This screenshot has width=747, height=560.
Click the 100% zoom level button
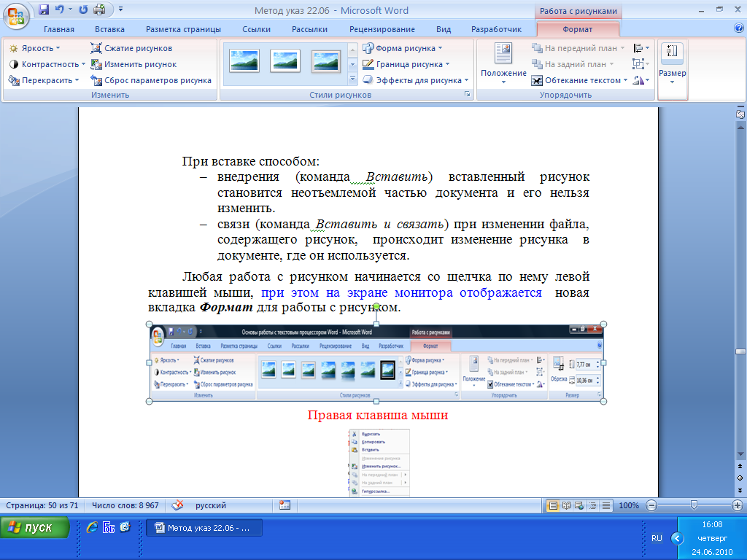tap(629, 506)
